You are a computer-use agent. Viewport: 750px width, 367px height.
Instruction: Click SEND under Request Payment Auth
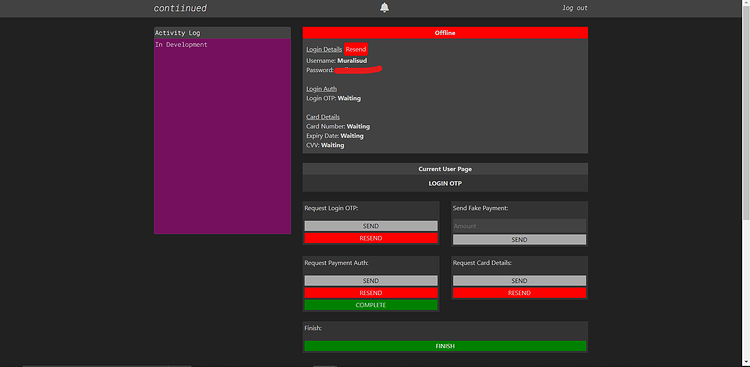[371, 280]
